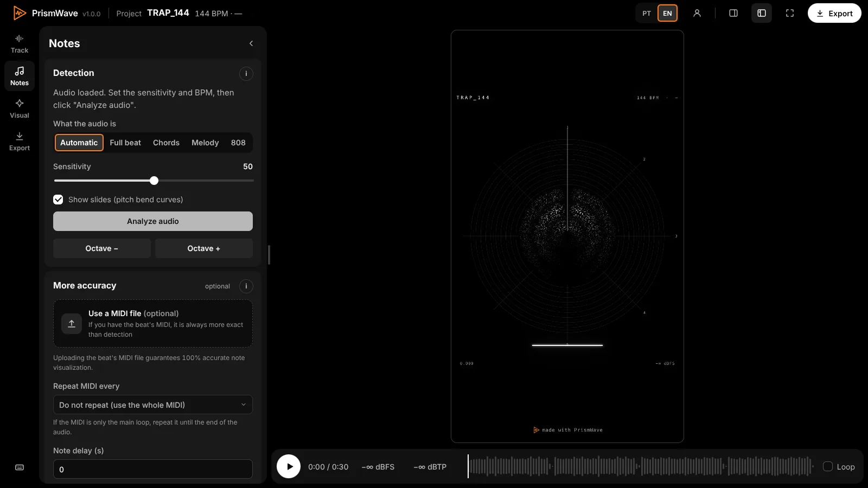Open the user account icon
Screen dimensions: 868x488
tap(697, 13)
